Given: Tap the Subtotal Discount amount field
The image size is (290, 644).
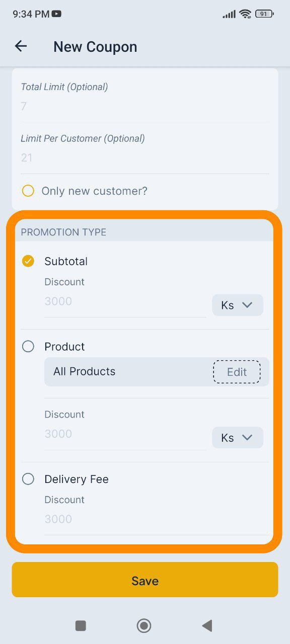Looking at the screenshot, I should (125, 302).
